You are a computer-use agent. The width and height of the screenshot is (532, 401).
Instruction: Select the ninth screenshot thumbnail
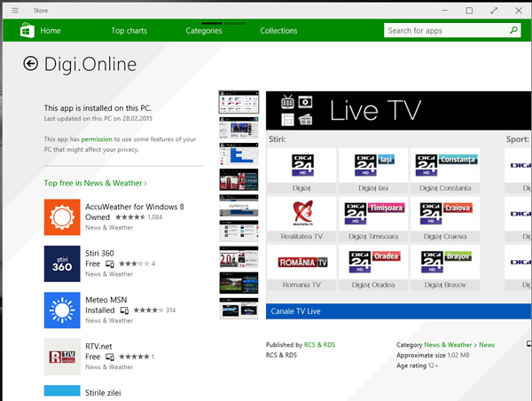[x=239, y=309]
